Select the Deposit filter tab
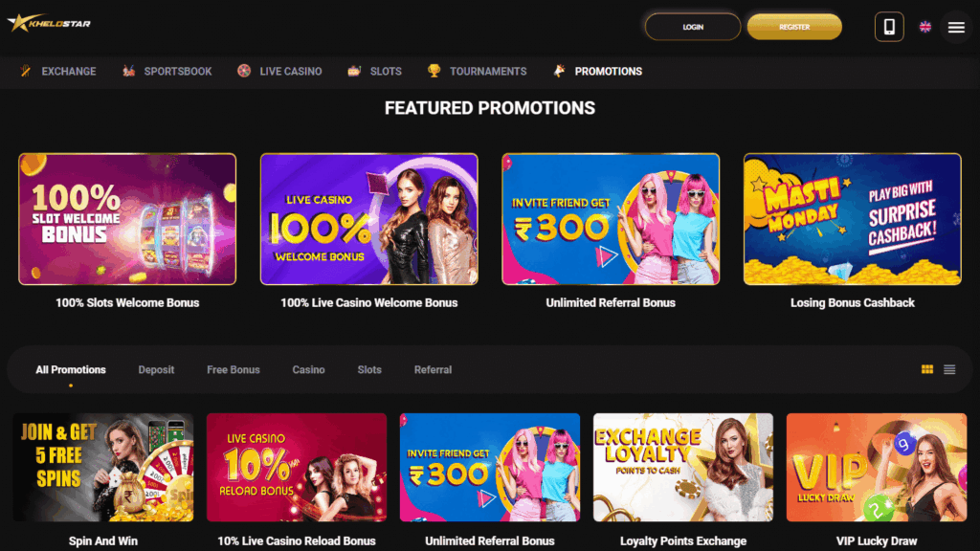 pyautogui.click(x=156, y=370)
